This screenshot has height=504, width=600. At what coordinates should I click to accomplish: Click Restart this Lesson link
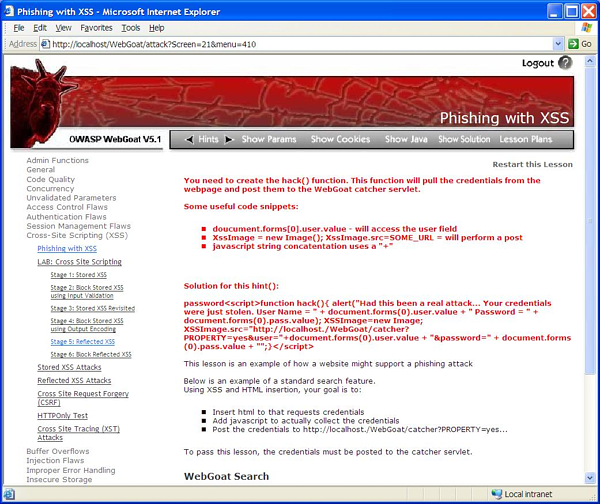(532, 165)
